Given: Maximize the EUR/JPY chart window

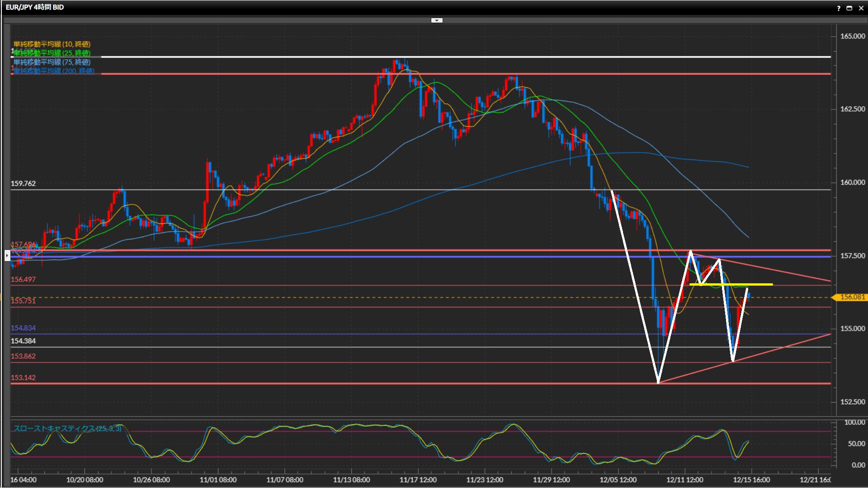Looking at the screenshot, I should coord(849,8).
